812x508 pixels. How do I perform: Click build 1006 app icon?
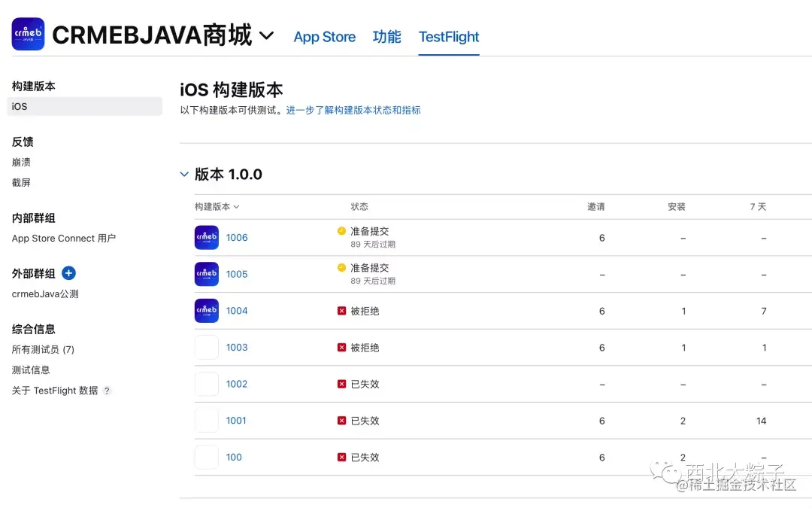[207, 238]
